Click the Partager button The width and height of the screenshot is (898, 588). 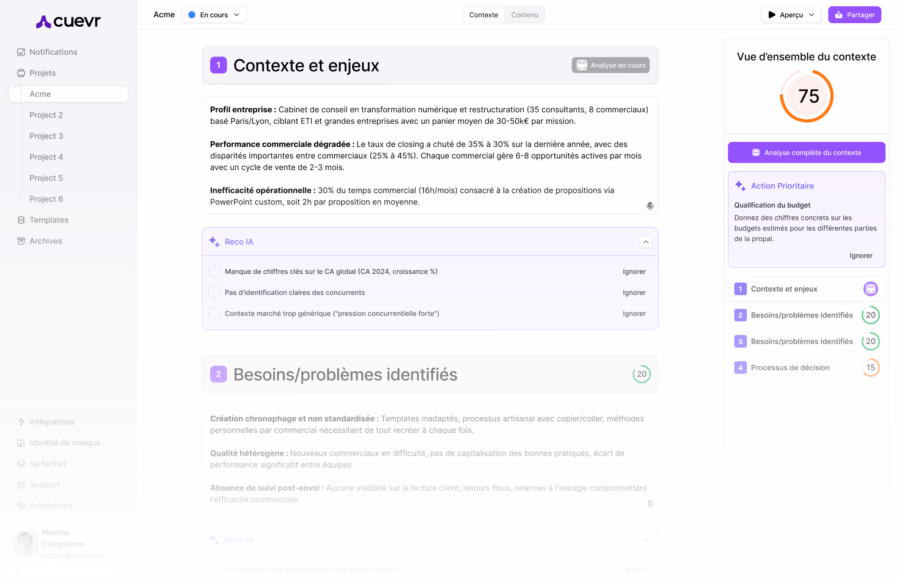coord(854,15)
